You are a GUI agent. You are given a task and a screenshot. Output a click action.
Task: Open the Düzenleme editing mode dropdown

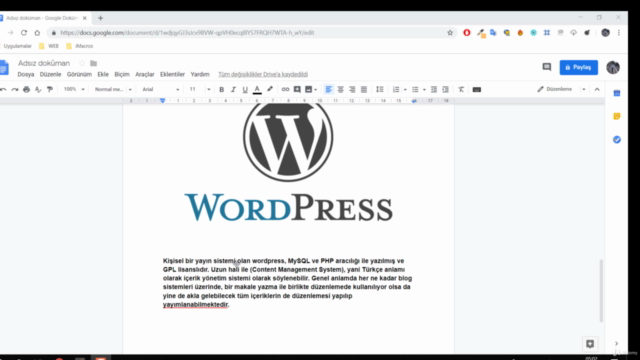coord(561,89)
